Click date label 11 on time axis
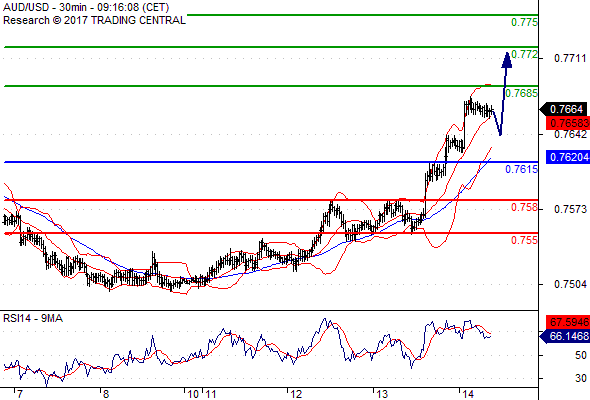590x400 pixels. coord(210,394)
